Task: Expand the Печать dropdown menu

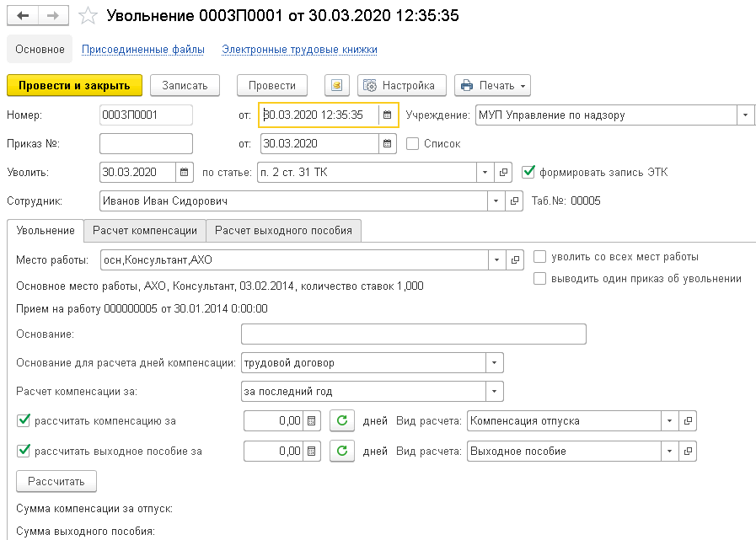Action: tap(524, 85)
